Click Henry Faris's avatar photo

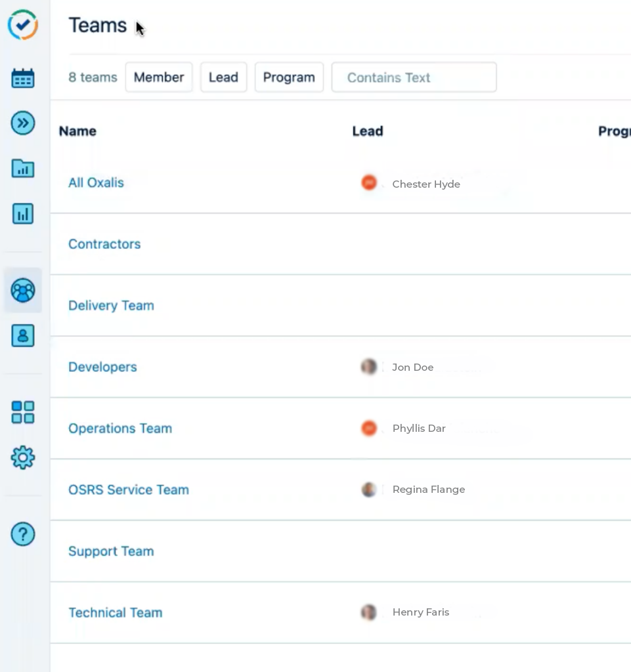368,612
